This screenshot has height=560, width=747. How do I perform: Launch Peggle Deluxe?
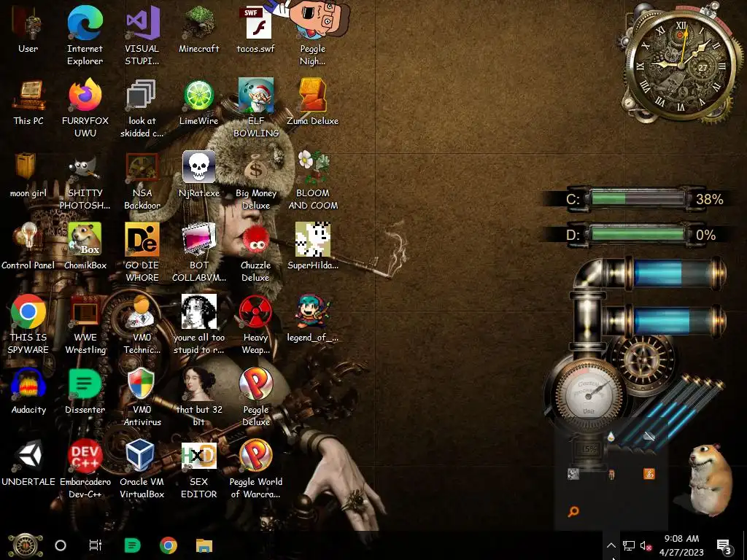click(256, 397)
